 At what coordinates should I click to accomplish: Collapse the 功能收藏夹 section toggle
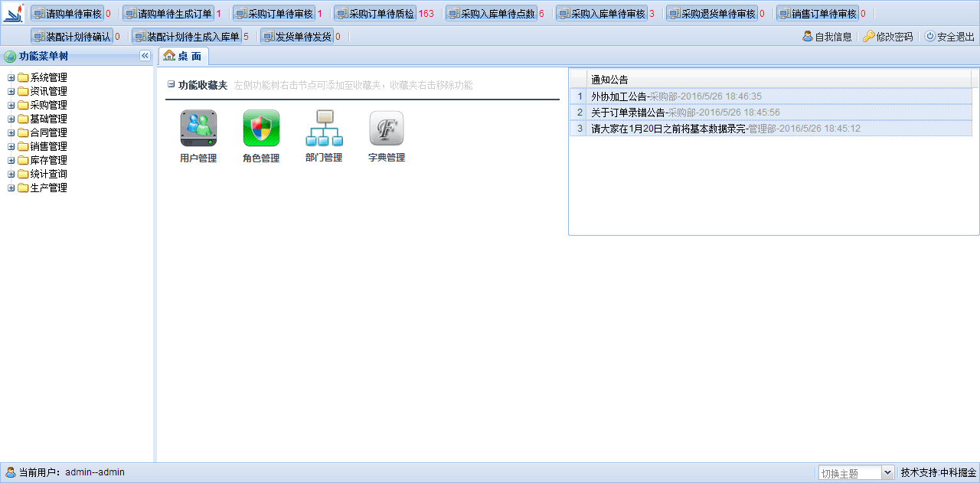tap(171, 85)
